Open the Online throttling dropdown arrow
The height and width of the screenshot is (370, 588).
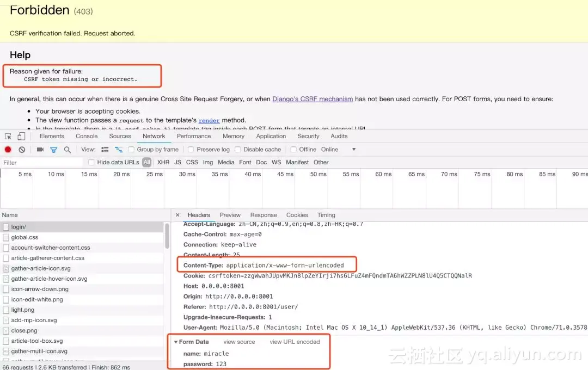point(354,150)
